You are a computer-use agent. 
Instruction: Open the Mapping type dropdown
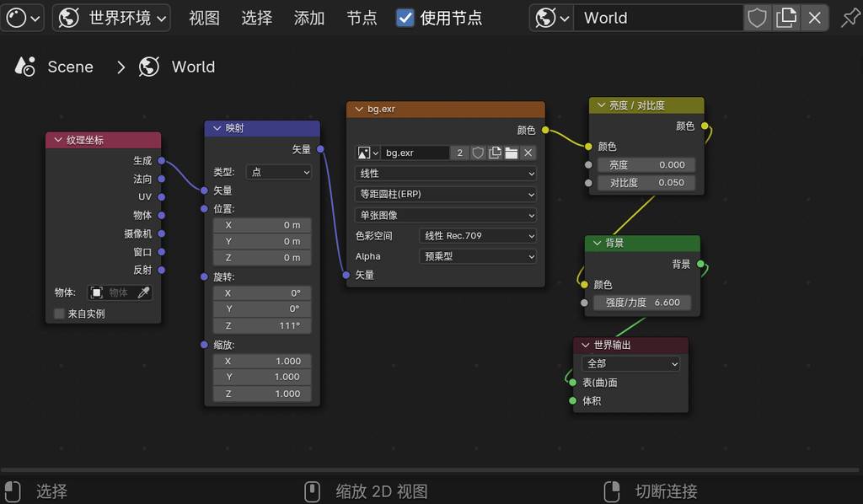tap(279, 172)
